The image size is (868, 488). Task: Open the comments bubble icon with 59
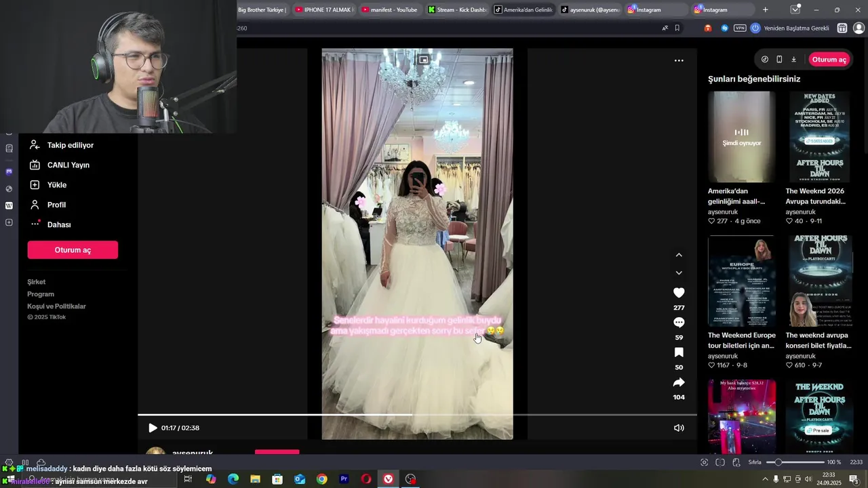pos(679,323)
